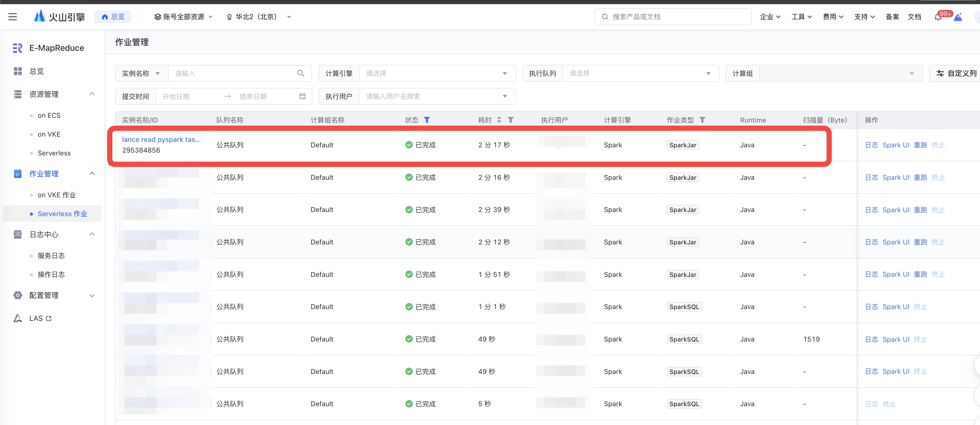This screenshot has height=425, width=980.
Task: Open the lance read pyspark task link
Action: click(161, 139)
